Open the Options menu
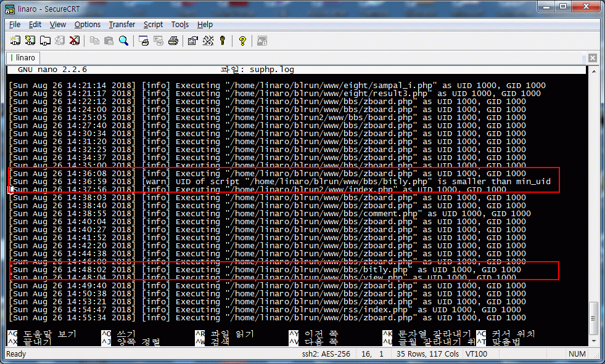 88,25
